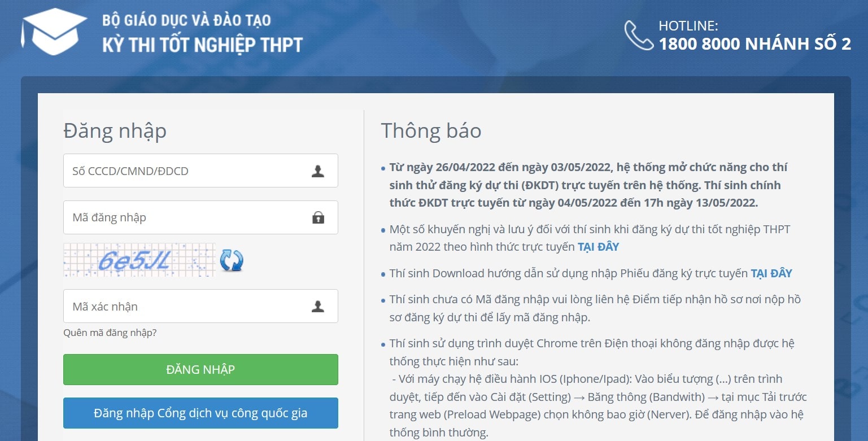This screenshot has width=868, height=441.
Task: Focus the Mã xác nhận input field
Action: pos(200,306)
